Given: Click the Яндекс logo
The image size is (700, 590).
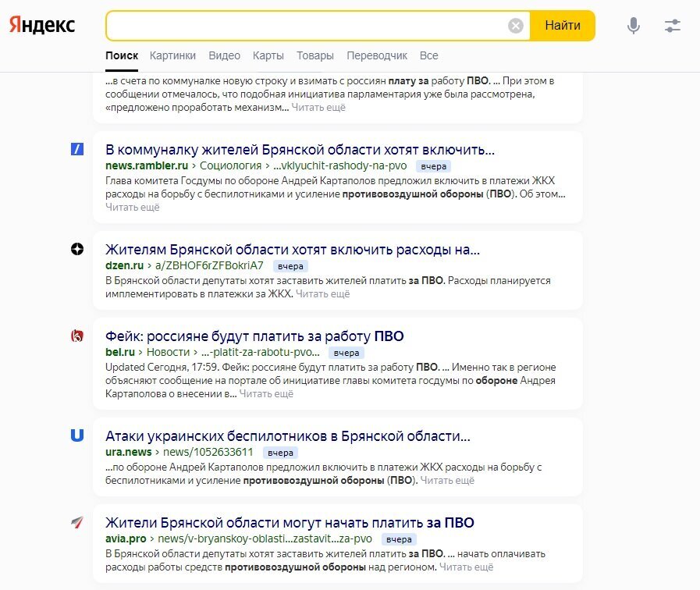Looking at the screenshot, I should (x=42, y=25).
